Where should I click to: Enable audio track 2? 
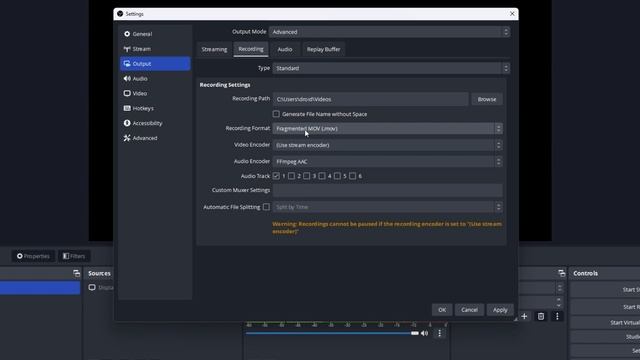[291, 176]
